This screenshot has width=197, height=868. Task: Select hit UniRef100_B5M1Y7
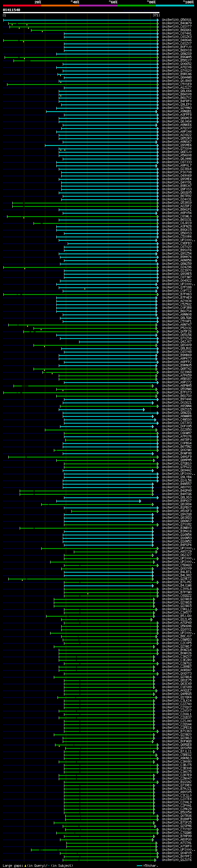tap(177, 61)
